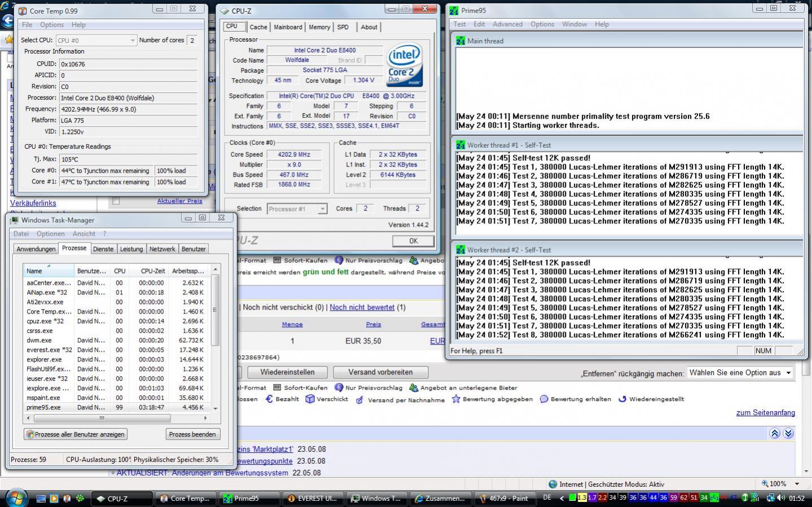The height and width of the screenshot is (507, 812).
Task: Open the DE language bar selector
Action: point(547,497)
